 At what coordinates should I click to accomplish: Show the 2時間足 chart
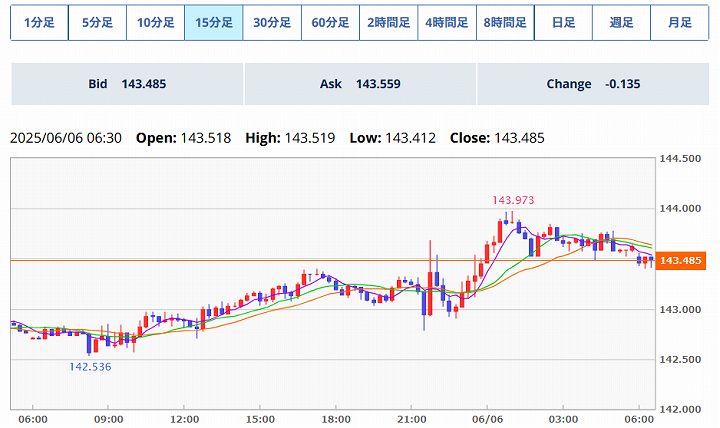388,22
